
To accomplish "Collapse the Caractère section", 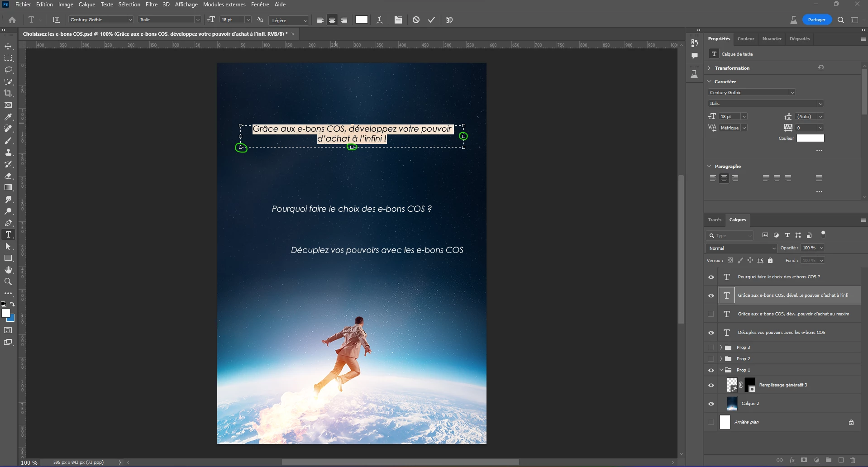I will coord(709,81).
